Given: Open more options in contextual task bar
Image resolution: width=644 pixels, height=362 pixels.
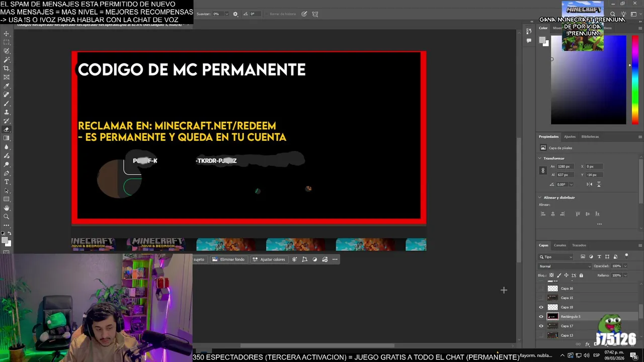Looking at the screenshot, I should click(x=335, y=259).
